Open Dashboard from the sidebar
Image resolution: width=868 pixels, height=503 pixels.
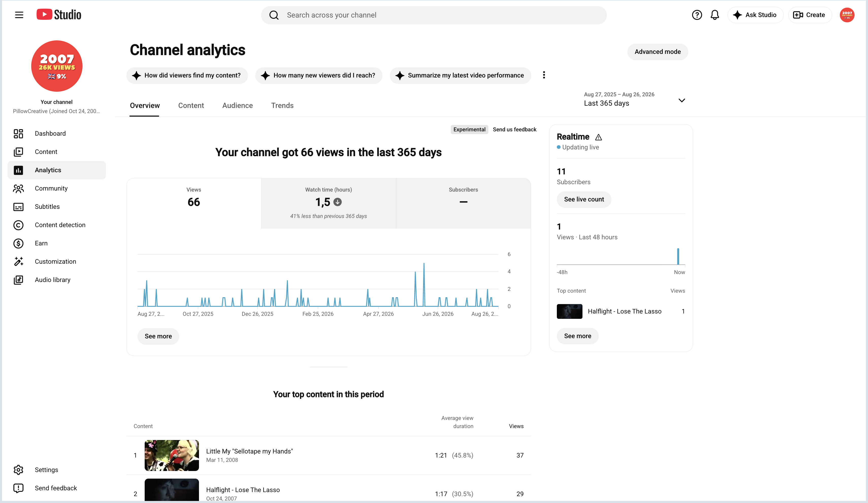pyautogui.click(x=57, y=133)
